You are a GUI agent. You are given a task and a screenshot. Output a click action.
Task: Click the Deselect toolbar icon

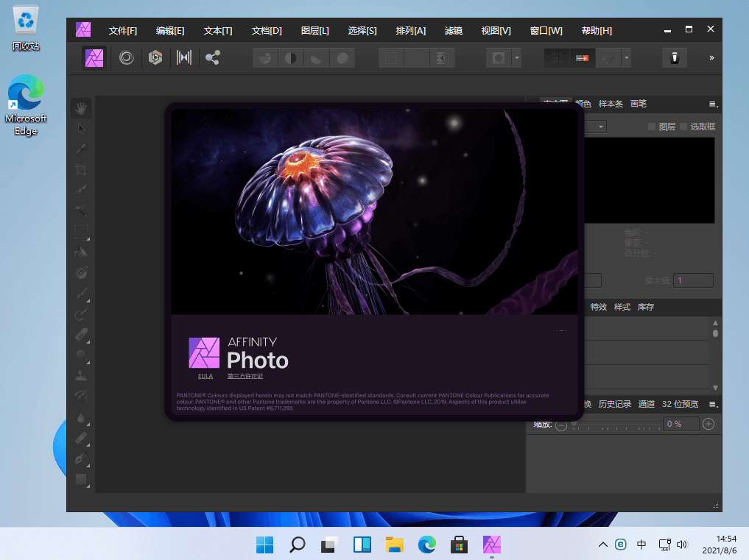(417, 58)
